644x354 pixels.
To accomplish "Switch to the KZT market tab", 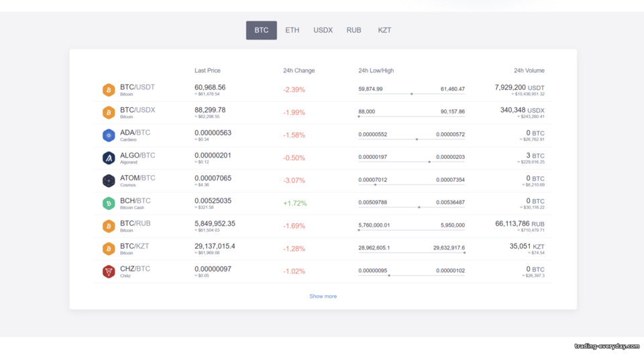I will click(x=384, y=30).
